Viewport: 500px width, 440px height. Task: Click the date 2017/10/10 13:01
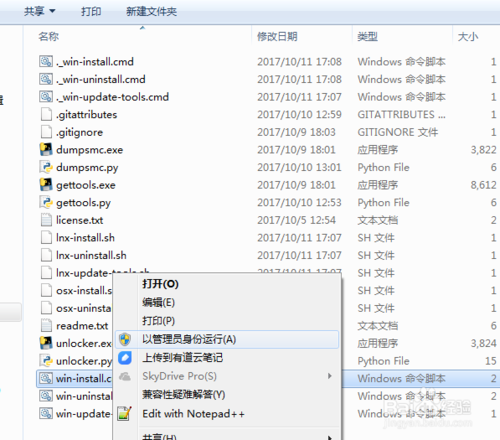[x=299, y=167]
